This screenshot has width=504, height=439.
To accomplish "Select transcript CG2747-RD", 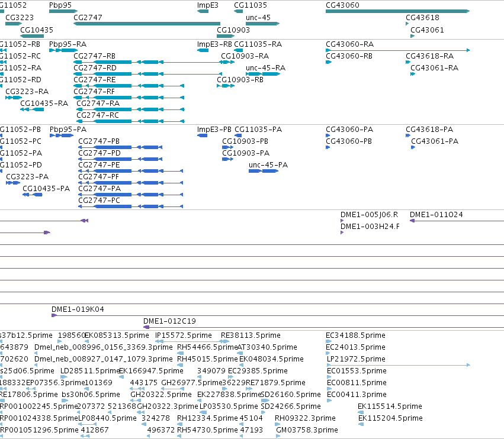I will pyautogui.click(x=95, y=68).
